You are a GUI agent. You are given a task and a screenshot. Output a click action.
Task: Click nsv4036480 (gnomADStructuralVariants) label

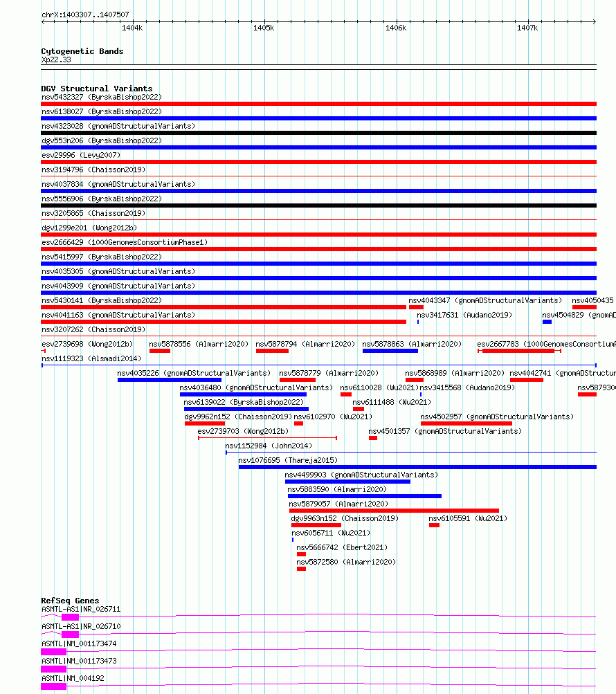tap(256, 387)
